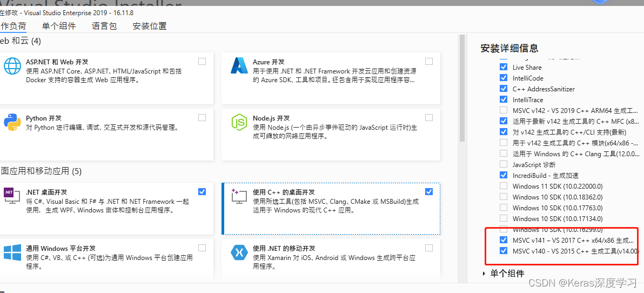Screen dimensions: 644x293
Task: Click the .NET desktop development icon
Action: 12,196
